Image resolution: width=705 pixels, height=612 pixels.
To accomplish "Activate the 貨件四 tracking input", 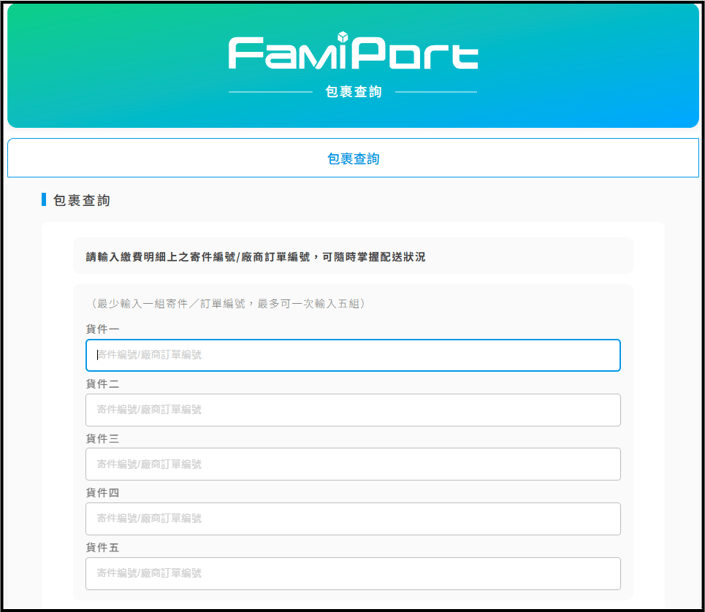I will [352, 519].
